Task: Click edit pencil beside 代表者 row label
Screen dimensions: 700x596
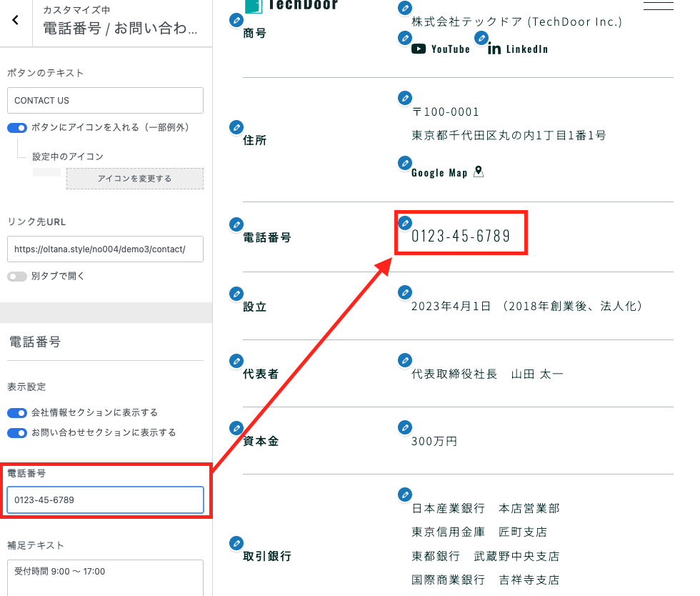Action: (x=236, y=361)
